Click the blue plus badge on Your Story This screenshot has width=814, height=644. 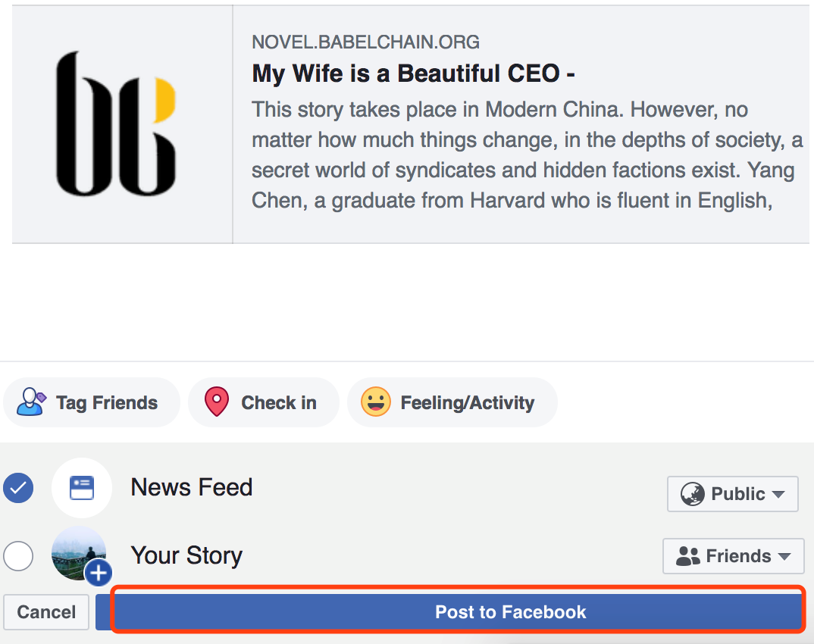(x=99, y=574)
